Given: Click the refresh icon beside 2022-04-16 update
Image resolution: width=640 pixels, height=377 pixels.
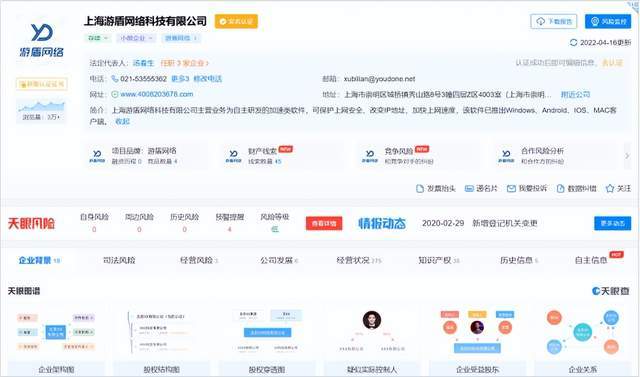Looking at the screenshot, I should (573, 42).
